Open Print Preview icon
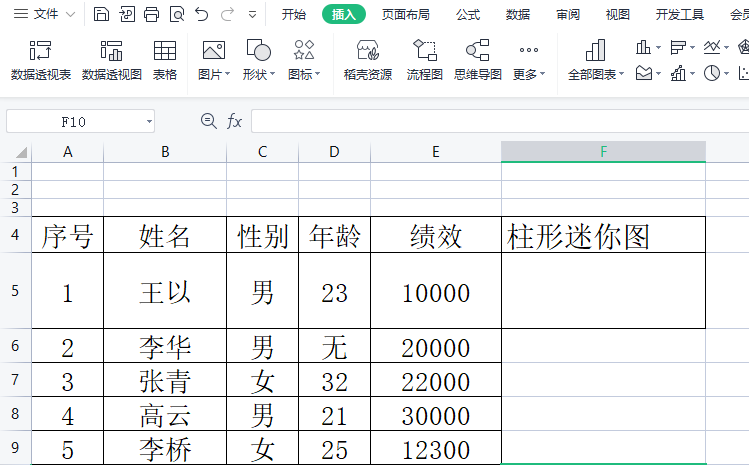Viewport: 749px width, 465px height. [x=177, y=15]
